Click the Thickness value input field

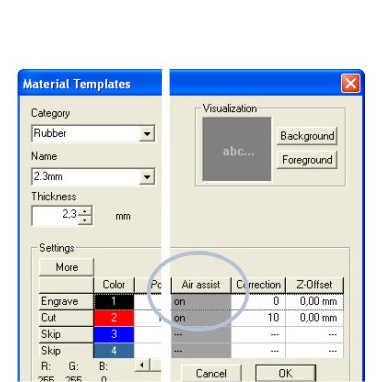coord(55,216)
